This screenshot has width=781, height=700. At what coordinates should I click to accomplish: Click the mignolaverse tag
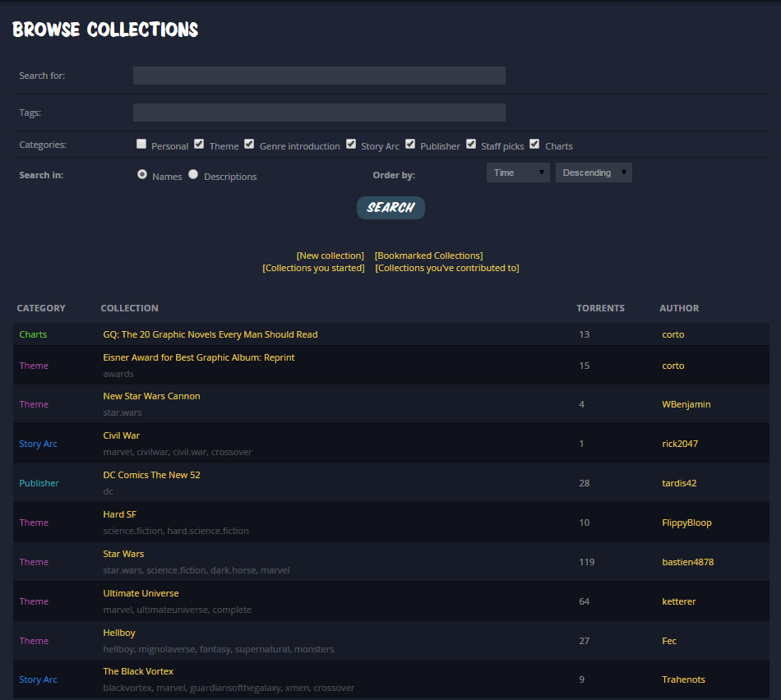(x=166, y=649)
